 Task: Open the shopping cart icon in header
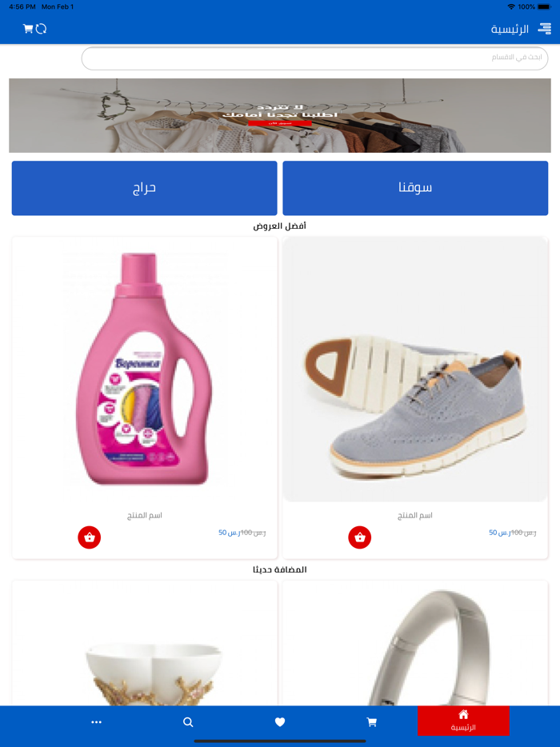coord(28,29)
